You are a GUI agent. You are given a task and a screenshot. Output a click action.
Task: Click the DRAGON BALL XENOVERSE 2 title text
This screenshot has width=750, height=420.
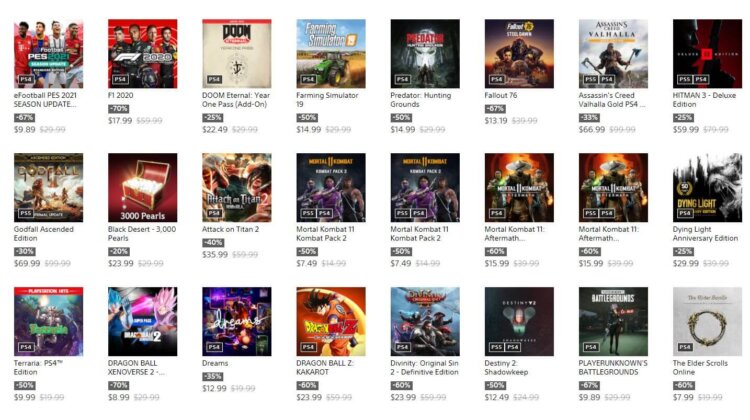136,367
